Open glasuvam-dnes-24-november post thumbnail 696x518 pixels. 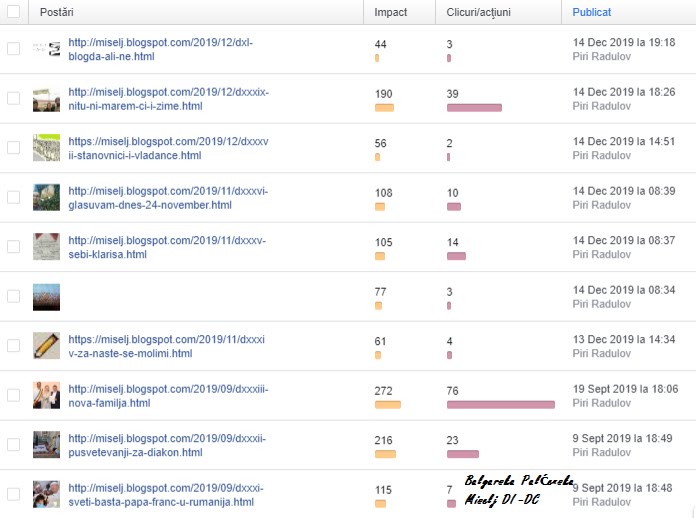47,197
